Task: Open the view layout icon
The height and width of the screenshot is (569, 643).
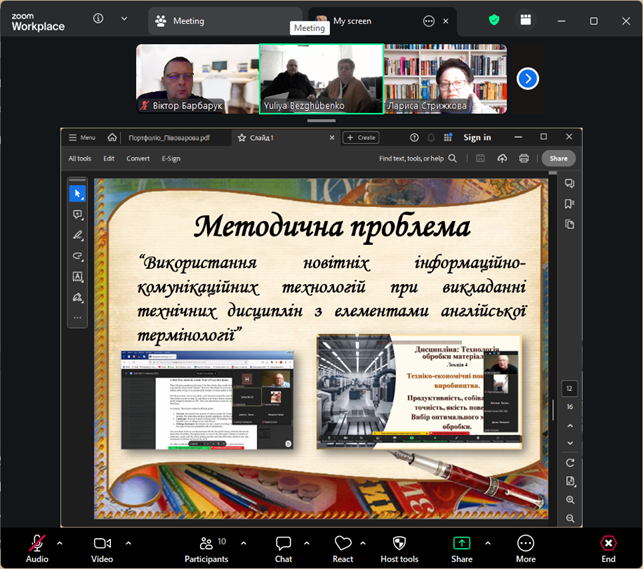Action: [x=525, y=19]
